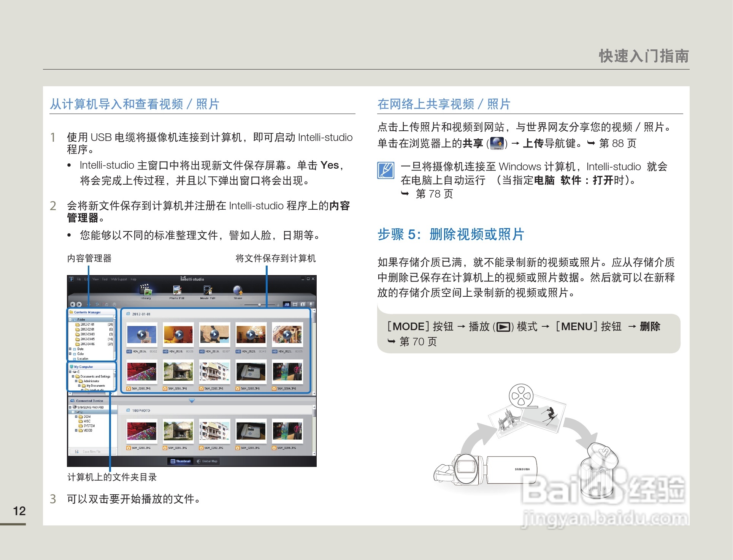733x560 pixels.
Task: Open the Photo Edit icon
Action: tap(177, 291)
